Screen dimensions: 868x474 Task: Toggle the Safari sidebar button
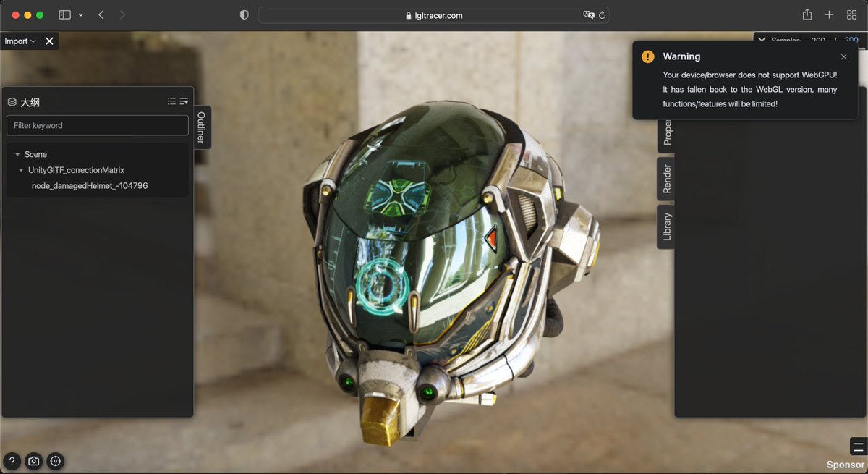tap(65, 15)
